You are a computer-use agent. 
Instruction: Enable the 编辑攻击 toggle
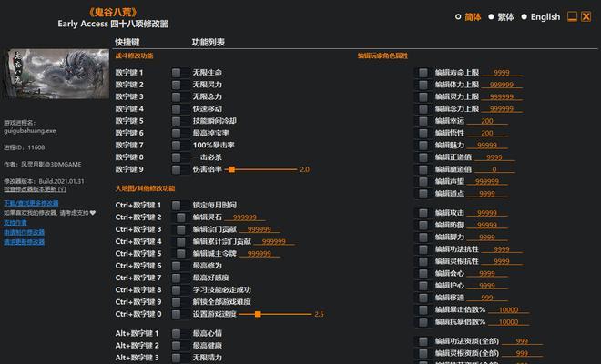423,213
